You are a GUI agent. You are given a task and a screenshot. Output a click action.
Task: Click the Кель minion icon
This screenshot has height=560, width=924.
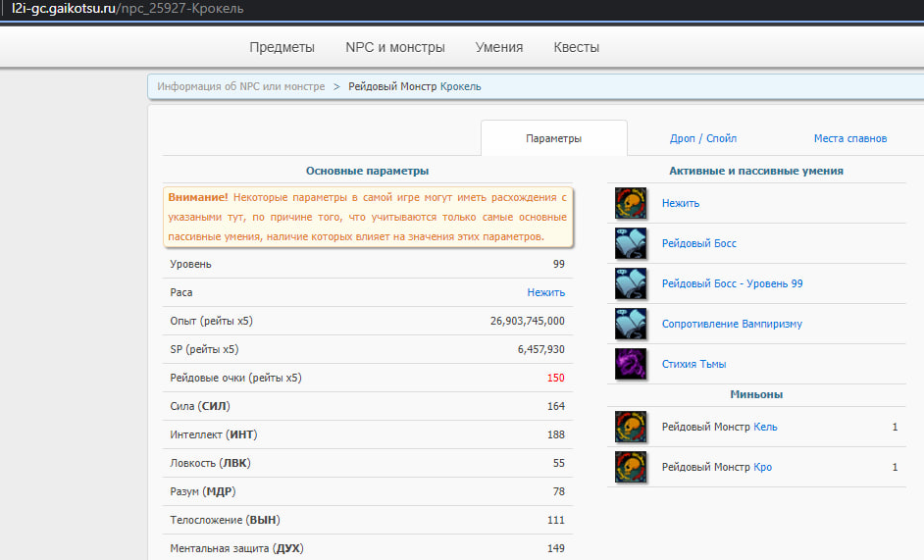(x=631, y=427)
